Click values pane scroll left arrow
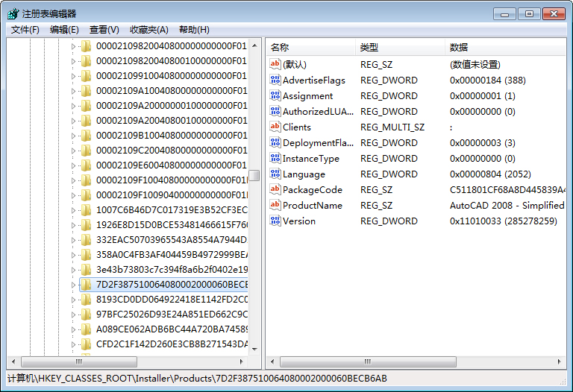The width and height of the screenshot is (573, 392). [x=272, y=361]
